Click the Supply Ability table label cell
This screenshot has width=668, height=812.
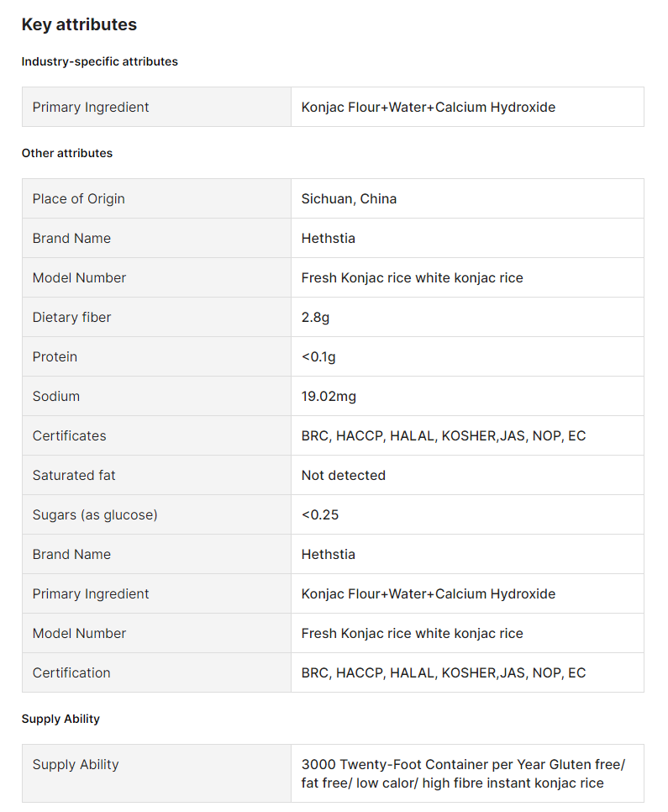coord(156,773)
